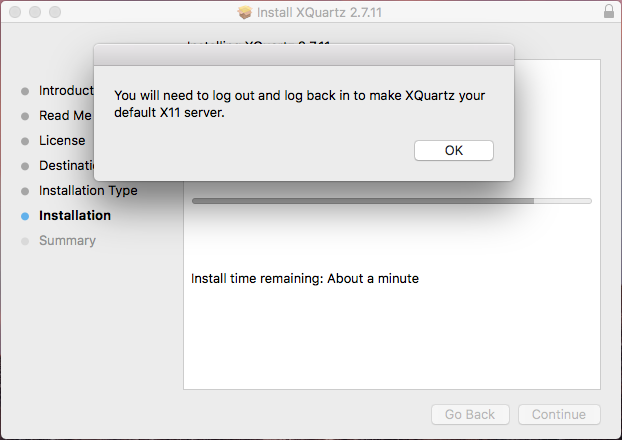622x440 pixels.
Task: Click the faded bullet next to Summary
Action: (x=25, y=241)
